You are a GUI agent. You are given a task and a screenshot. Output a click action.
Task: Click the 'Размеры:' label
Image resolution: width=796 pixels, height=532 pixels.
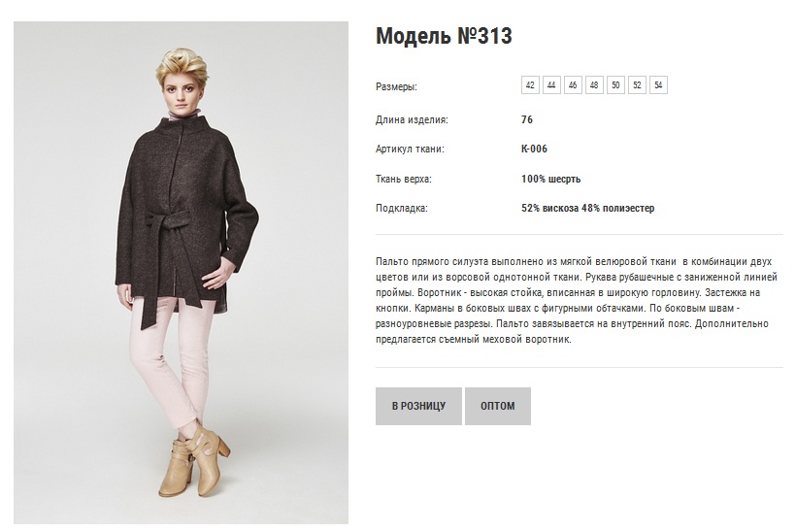[396, 86]
